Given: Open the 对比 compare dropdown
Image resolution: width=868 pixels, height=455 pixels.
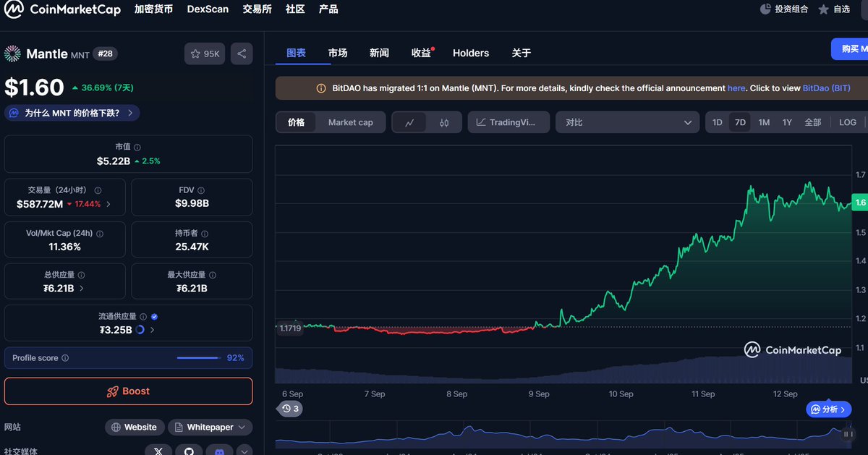Looking at the screenshot, I should (x=627, y=122).
